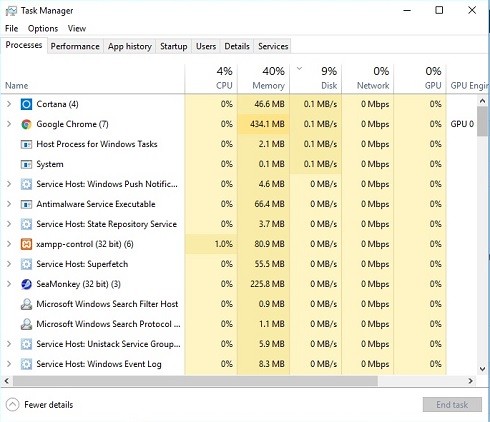Image resolution: width=490 pixels, height=422 pixels.
Task: Click the vertical scrollbar down arrow
Action: click(x=482, y=369)
